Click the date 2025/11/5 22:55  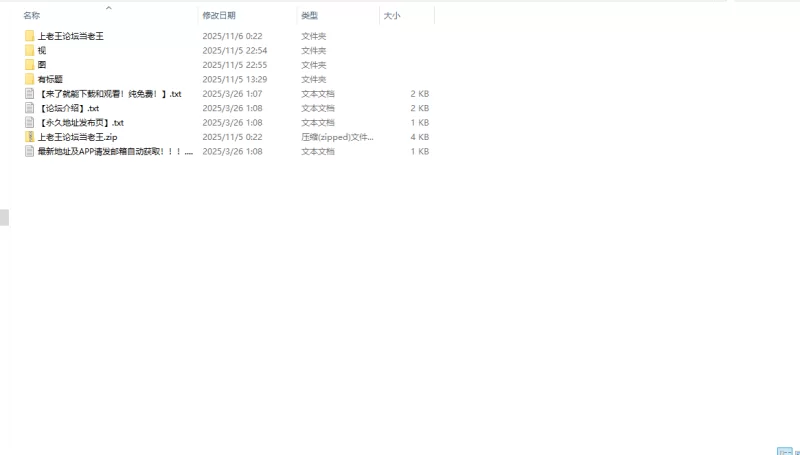[x=235, y=65]
